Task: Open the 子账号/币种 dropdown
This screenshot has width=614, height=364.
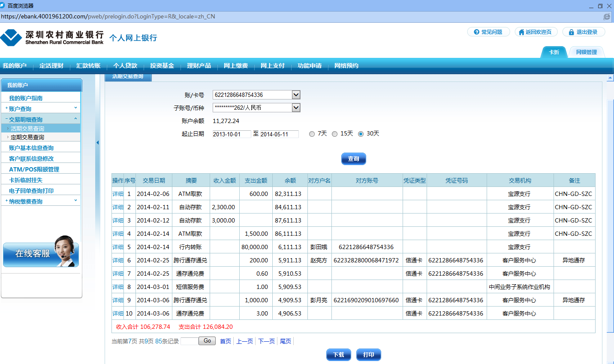Action: point(296,108)
